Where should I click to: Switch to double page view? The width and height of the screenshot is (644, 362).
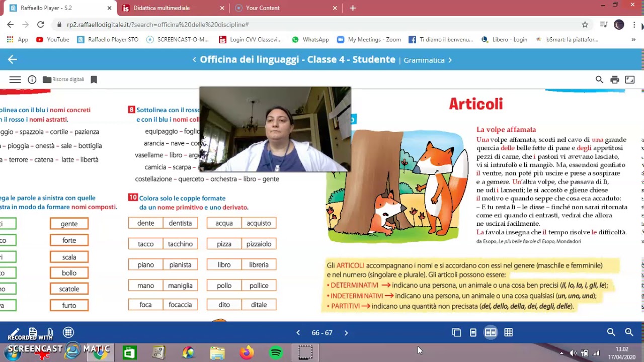tap(491, 332)
